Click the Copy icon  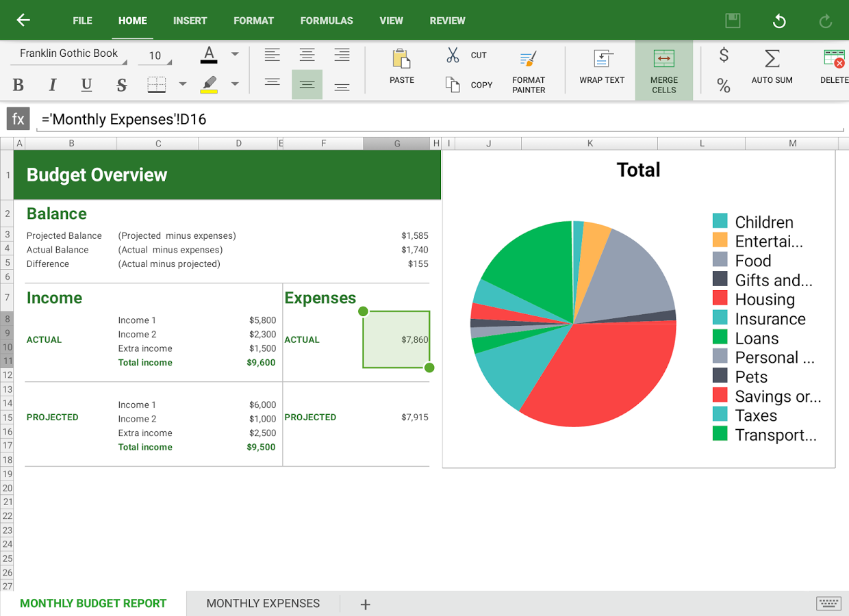453,84
